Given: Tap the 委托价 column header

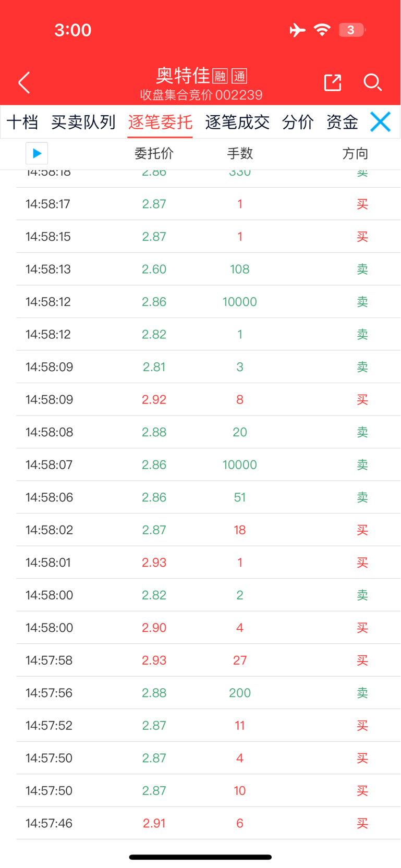Looking at the screenshot, I should point(154,153).
